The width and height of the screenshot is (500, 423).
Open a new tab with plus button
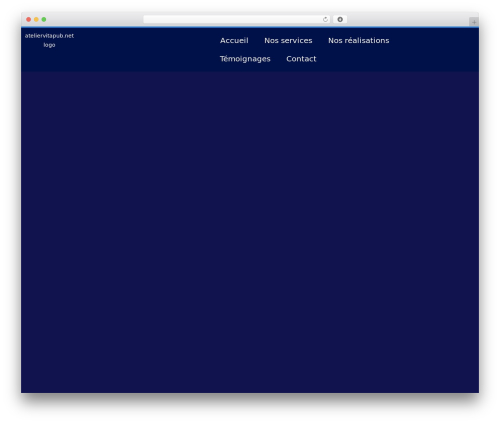(474, 22)
